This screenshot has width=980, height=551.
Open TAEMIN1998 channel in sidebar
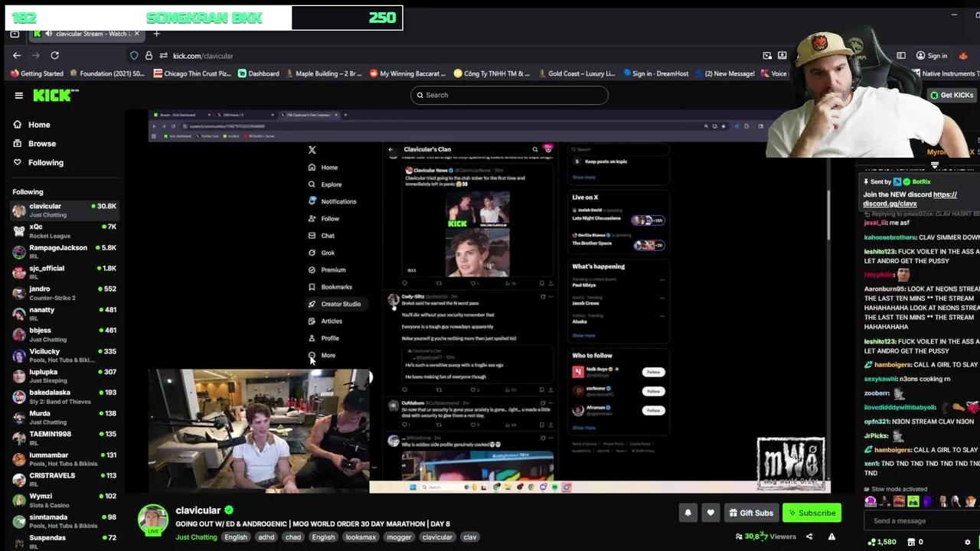click(64, 438)
